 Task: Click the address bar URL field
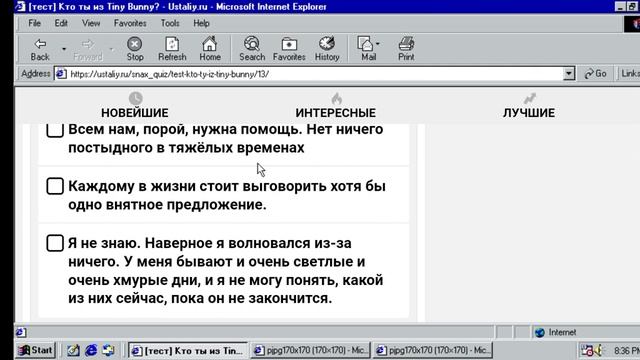click(314, 74)
